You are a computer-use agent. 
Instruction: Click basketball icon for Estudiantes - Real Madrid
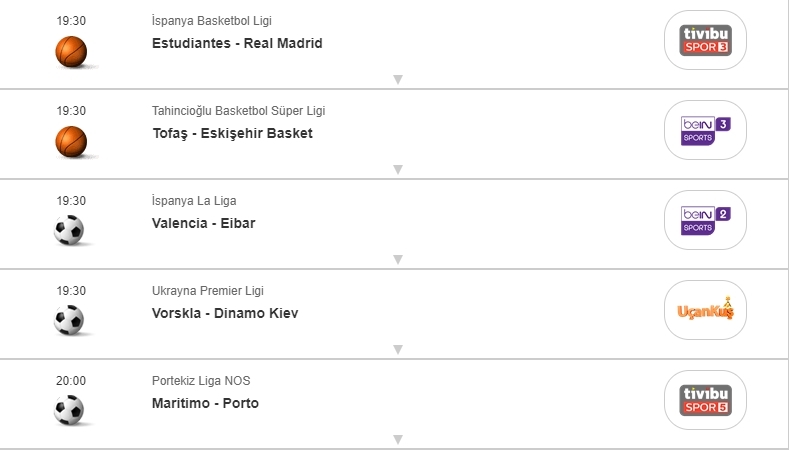[71, 50]
